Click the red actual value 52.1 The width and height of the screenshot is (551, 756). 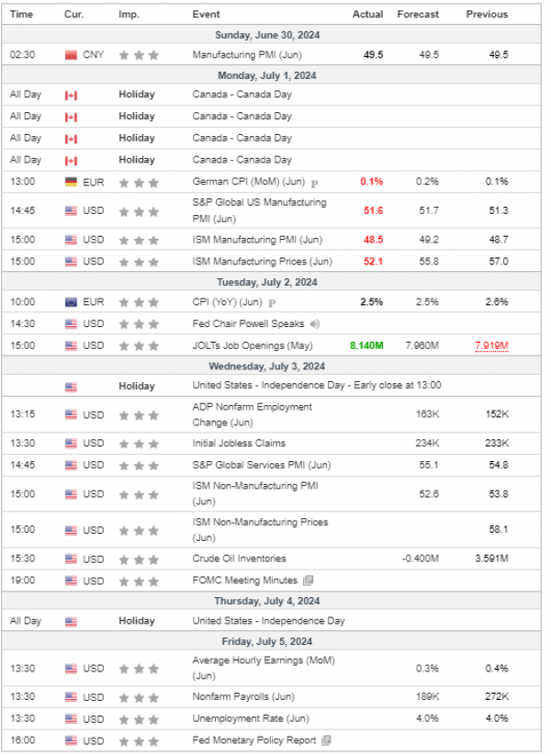[374, 262]
